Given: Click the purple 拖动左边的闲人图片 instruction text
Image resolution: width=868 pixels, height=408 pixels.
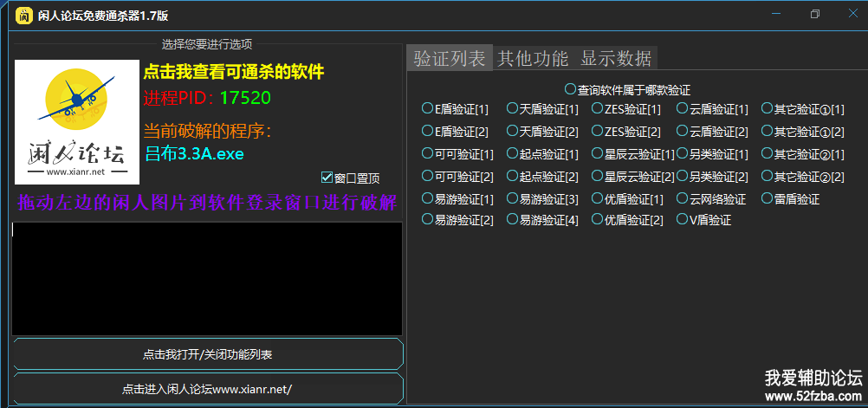Looking at the screenshot, I should 208,203.
